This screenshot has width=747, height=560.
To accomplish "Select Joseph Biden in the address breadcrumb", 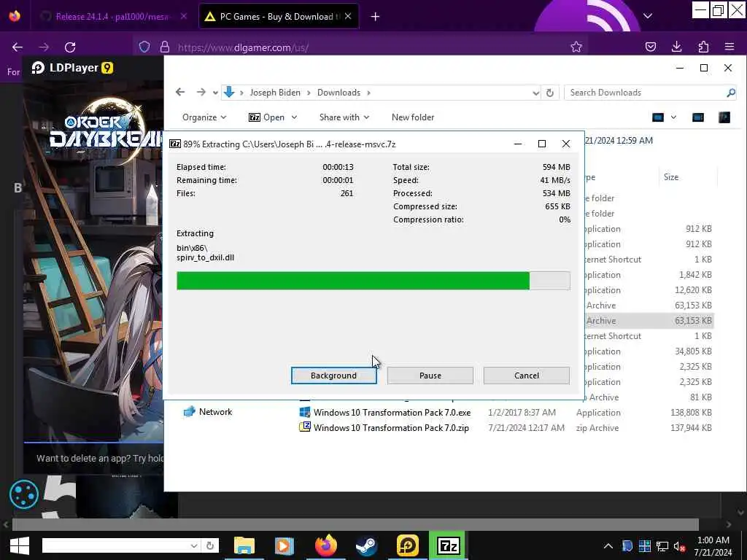I will 275,93.
